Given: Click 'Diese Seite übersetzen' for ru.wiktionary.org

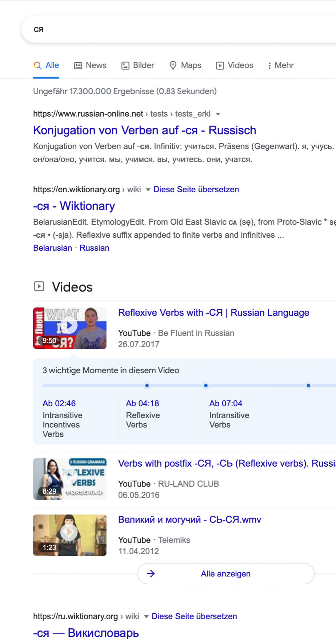Looking at the screenshot, I should (194, 616).
